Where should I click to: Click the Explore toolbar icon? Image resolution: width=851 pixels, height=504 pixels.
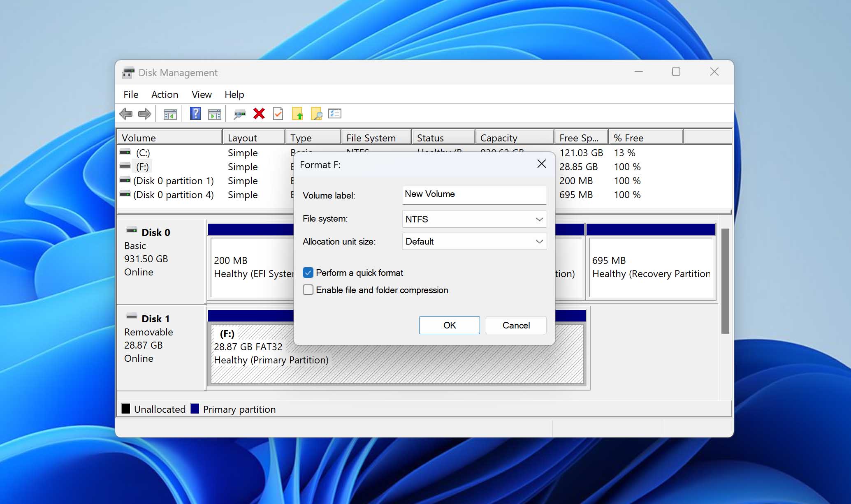coord(316,113)
